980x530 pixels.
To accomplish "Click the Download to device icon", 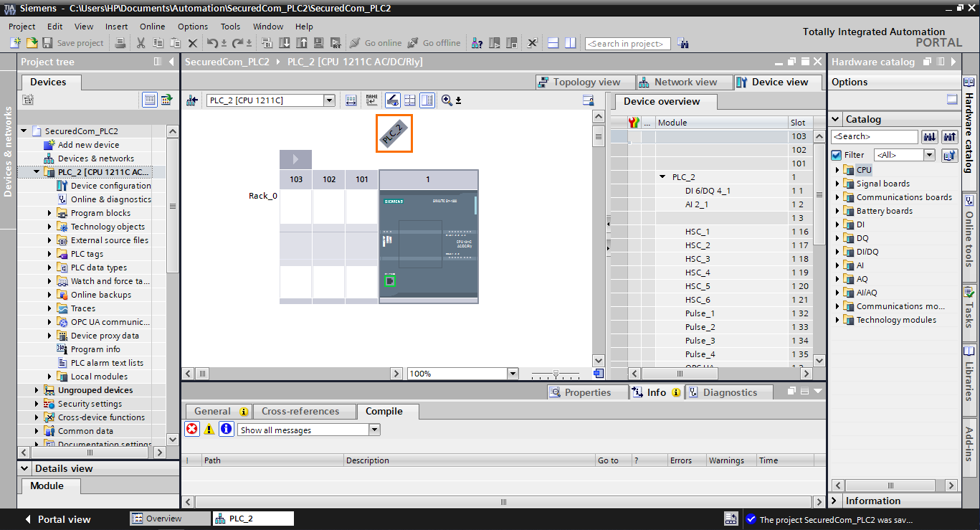I will coord(285,43).
